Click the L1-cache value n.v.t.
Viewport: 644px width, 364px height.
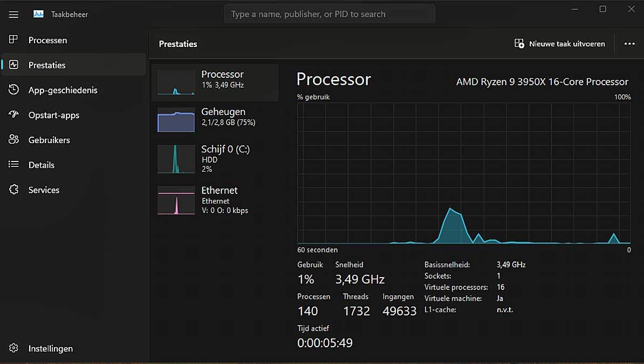tap(505, 309)
